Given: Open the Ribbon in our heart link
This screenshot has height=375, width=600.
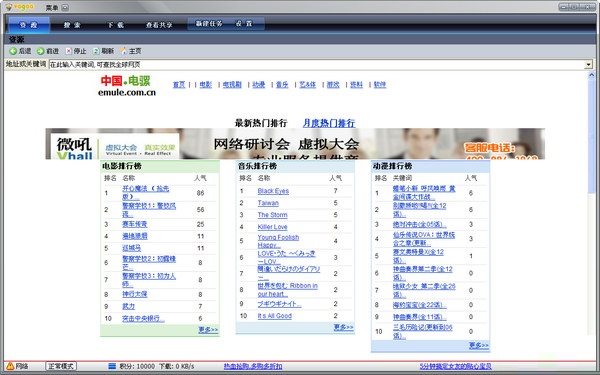Looking at the screenshot, I should (287, 290).
